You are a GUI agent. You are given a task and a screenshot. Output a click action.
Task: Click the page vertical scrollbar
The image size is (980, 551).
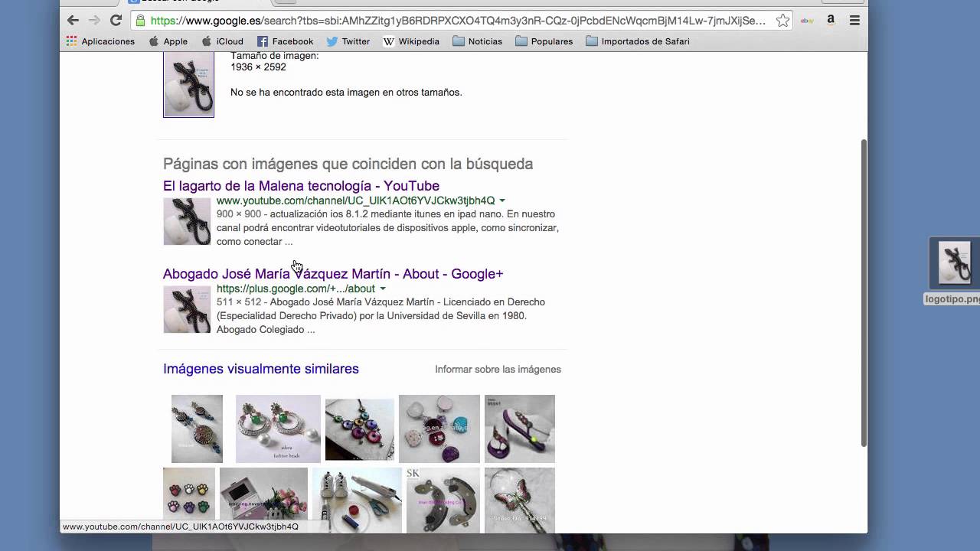point(864,292)
